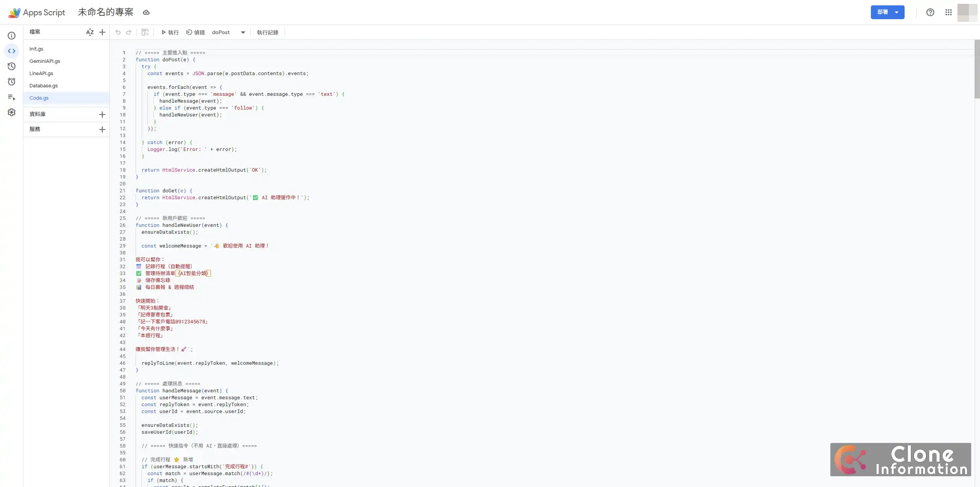980x487 pixels.
Task: Undo the last code edit
Action: point(118,32)
